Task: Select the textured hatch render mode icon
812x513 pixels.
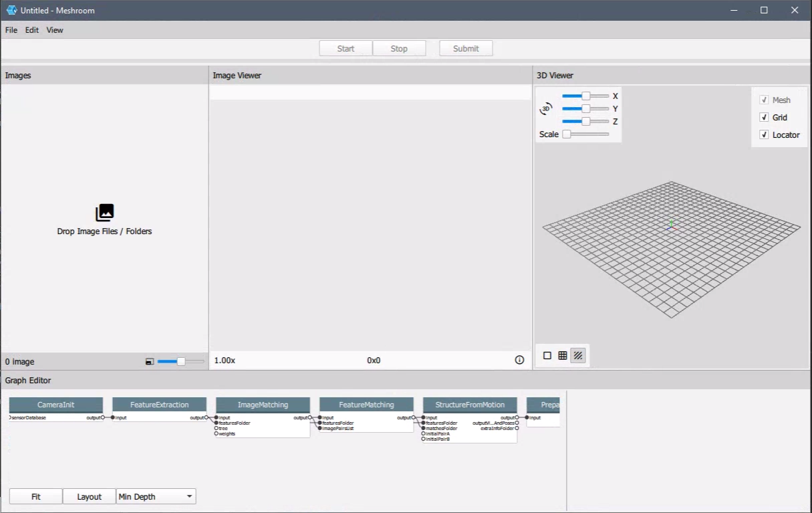Action: pyautogui.click(x=578, y=356)
